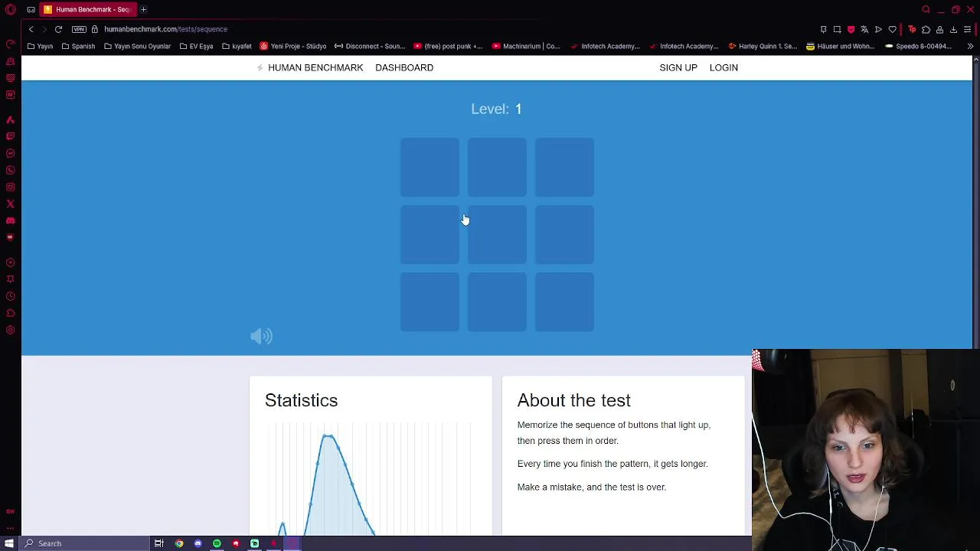Click LOGIN in the header
The height and width of the screenshot is (551, 980).
click(x=724, y=68)
